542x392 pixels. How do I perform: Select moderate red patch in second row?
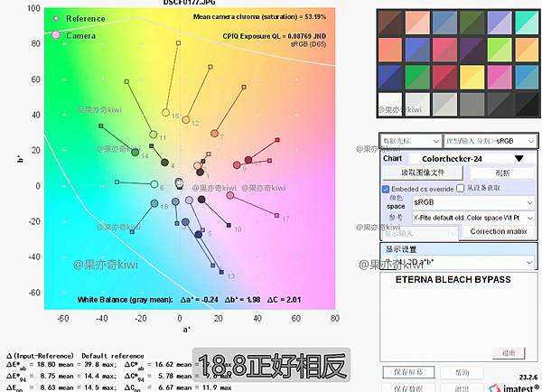coord(444,50)
